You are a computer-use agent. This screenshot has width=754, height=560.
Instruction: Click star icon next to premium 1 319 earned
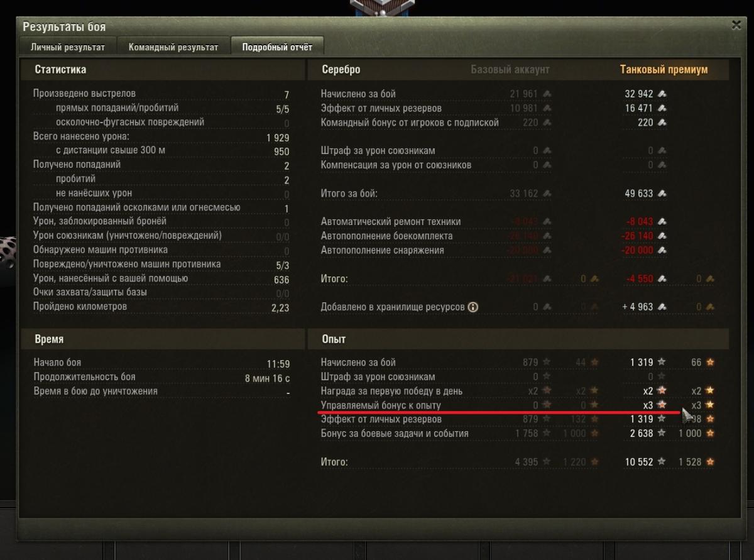pyautogui.click(x=662, y=363)
